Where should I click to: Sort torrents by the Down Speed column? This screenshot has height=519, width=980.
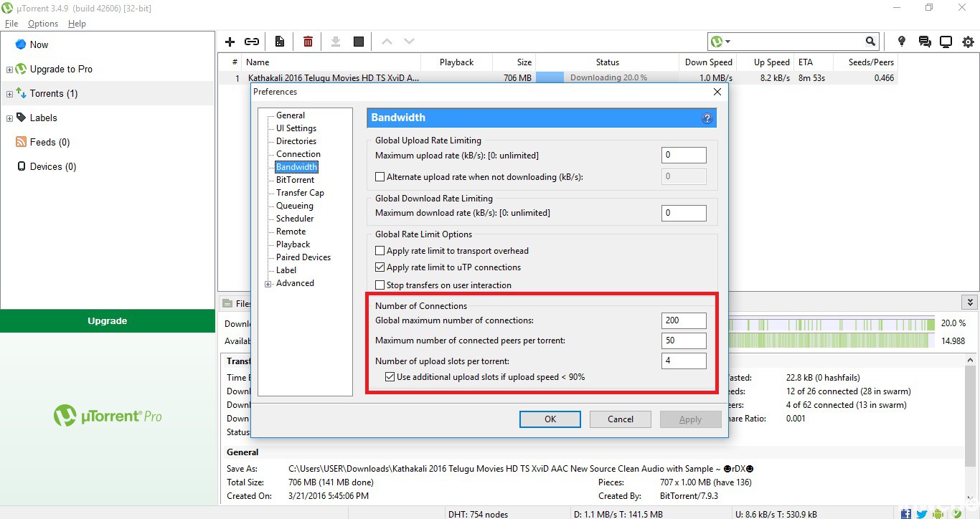pyautogui.click(x=708, y=62)
